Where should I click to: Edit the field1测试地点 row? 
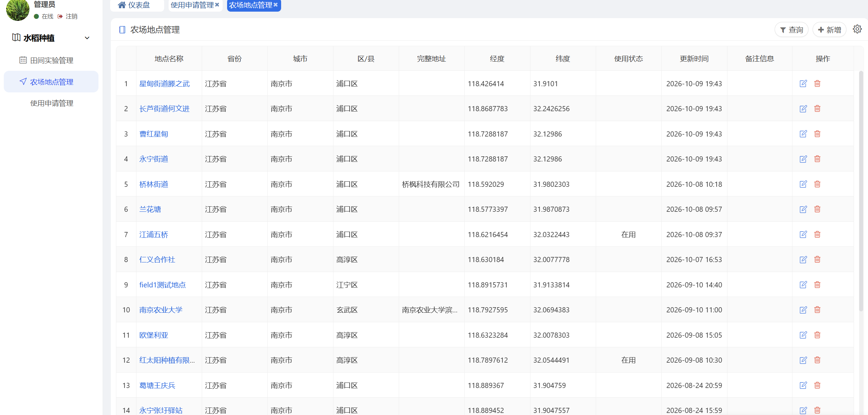point(803,285)
